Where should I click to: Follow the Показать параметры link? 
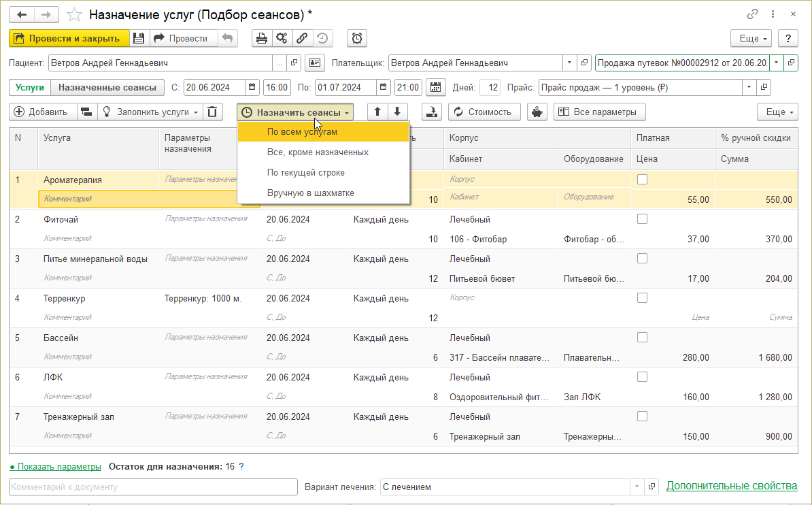(55, 467)
